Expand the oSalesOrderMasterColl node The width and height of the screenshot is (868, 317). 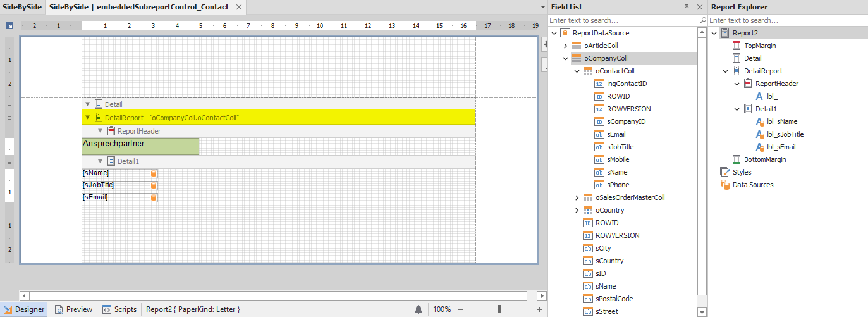coord(577,197)
